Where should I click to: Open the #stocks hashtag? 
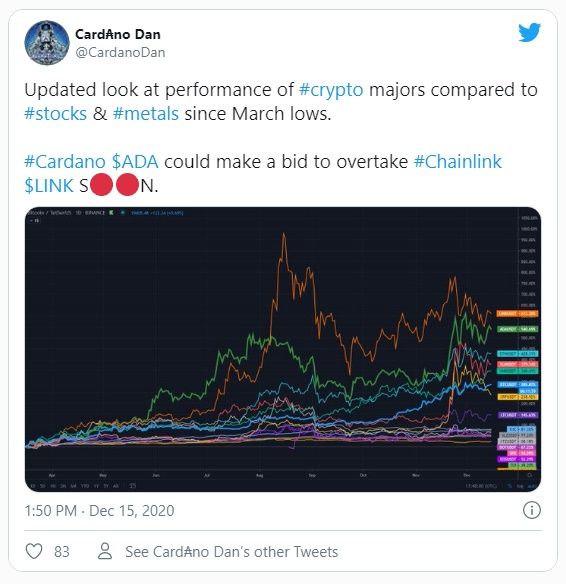[55, 114]
